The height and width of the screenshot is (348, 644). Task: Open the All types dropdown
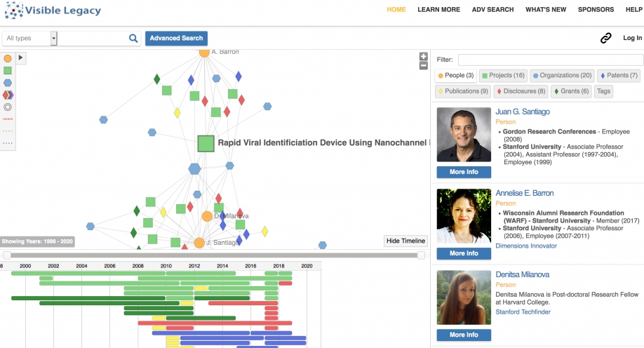[54, 39]
